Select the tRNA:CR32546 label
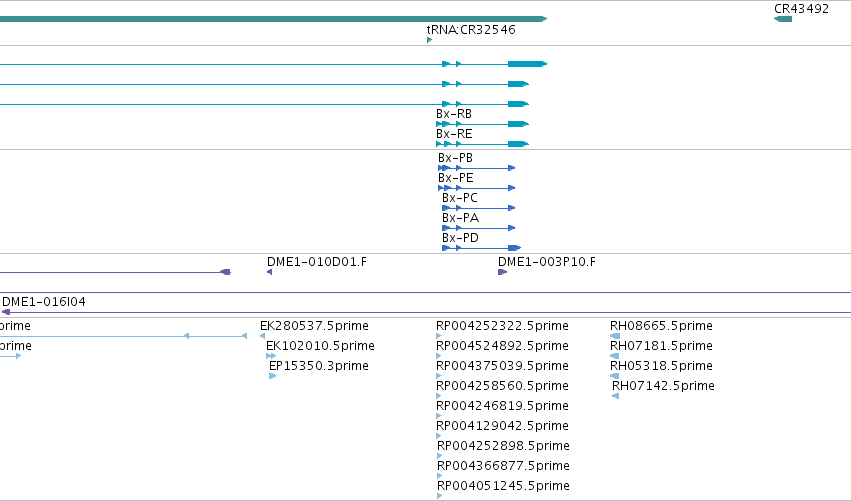The width and height of the screenshot is (851, 501). [x=471, y=29]
